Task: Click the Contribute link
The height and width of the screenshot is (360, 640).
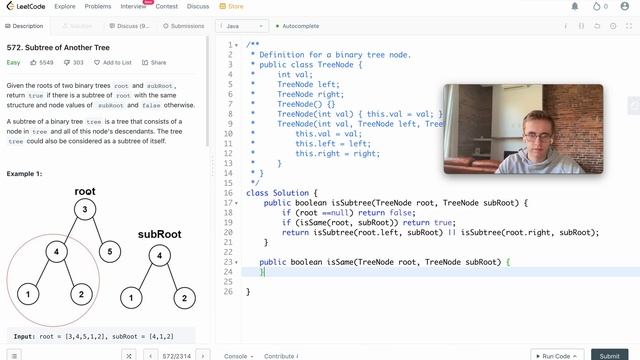Action: [x=281, y=356]
